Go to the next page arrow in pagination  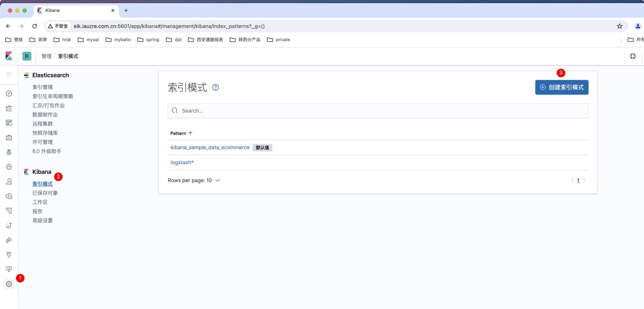point(585,181)
